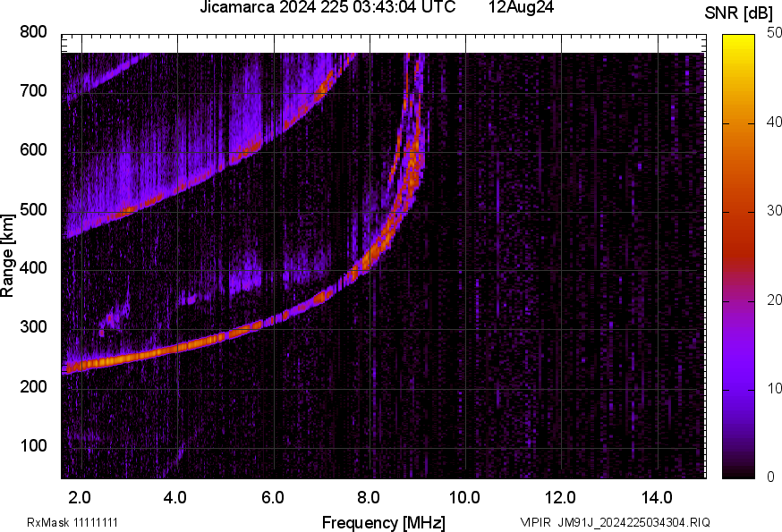782x532 pixels.
Task: Click the colorbar tick label '0'
Action: 770,477
